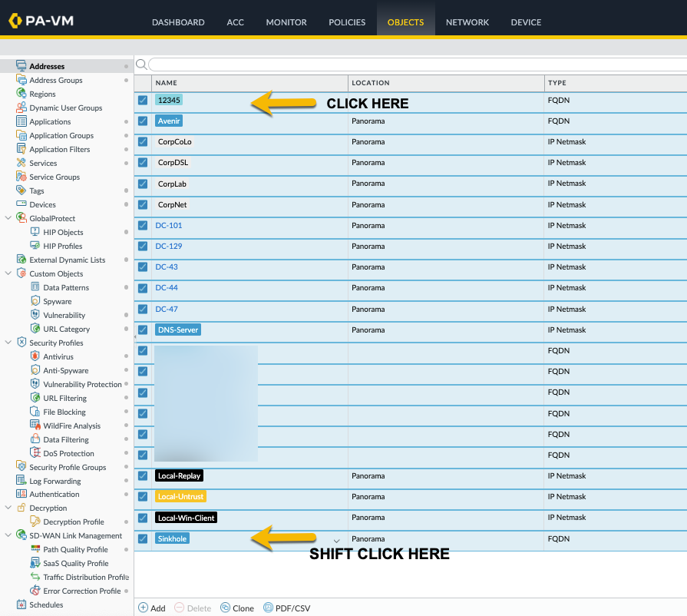The image size is (687, 616).
Task: Click the Data Patterns icon
Action: [x=35, y=286]
